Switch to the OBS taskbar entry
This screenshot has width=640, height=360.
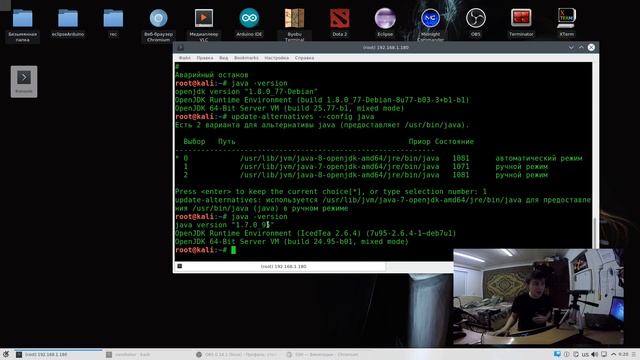239,354
